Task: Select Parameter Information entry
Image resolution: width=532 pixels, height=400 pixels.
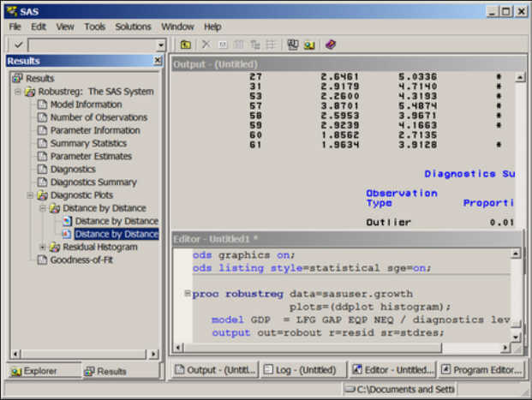Action: pos(95,130)
